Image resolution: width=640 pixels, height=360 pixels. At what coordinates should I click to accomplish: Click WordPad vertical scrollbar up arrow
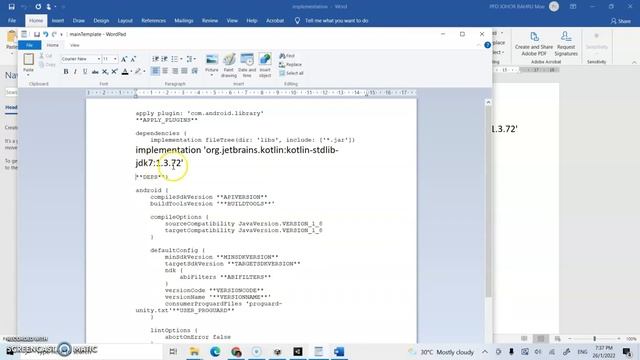(x=488, y=102)
